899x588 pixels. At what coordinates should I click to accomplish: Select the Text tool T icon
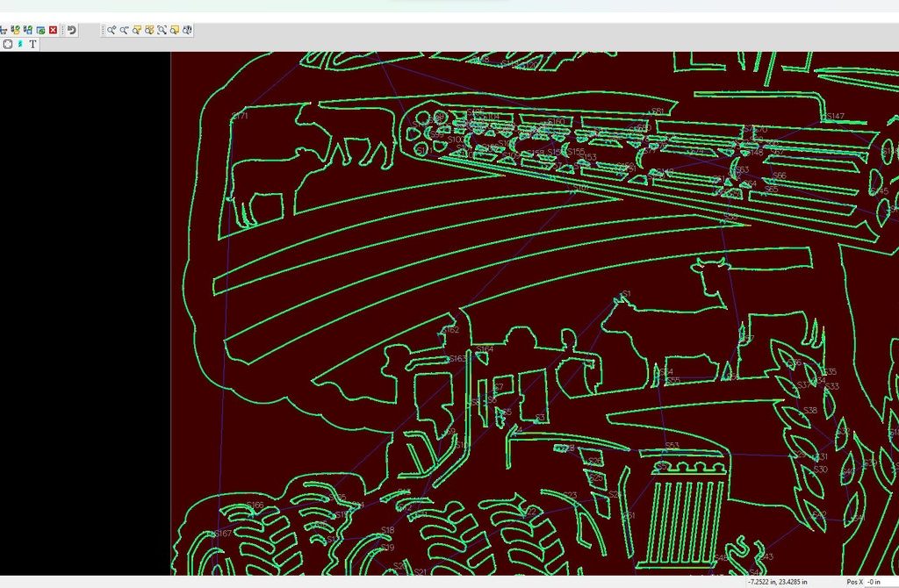pos(33,44)
